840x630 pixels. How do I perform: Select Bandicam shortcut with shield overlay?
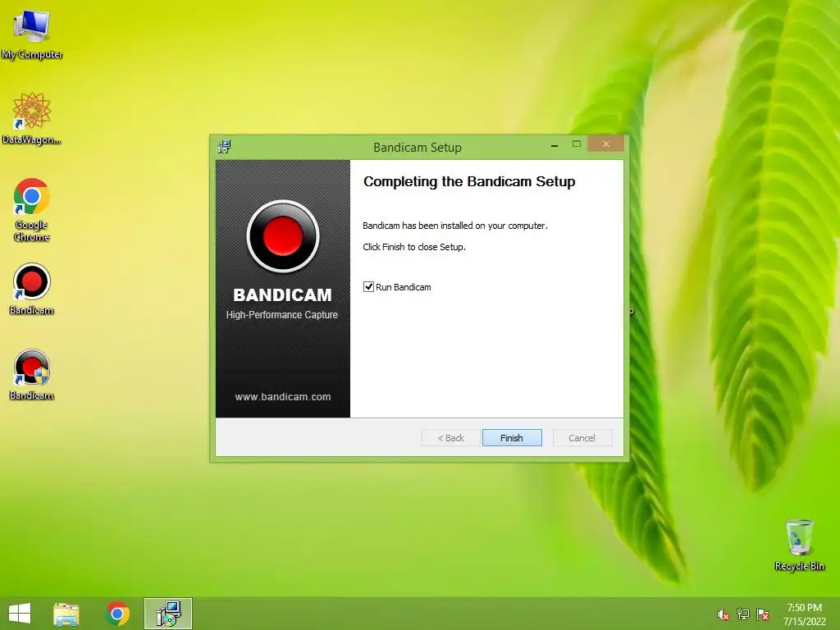point(32,374)
